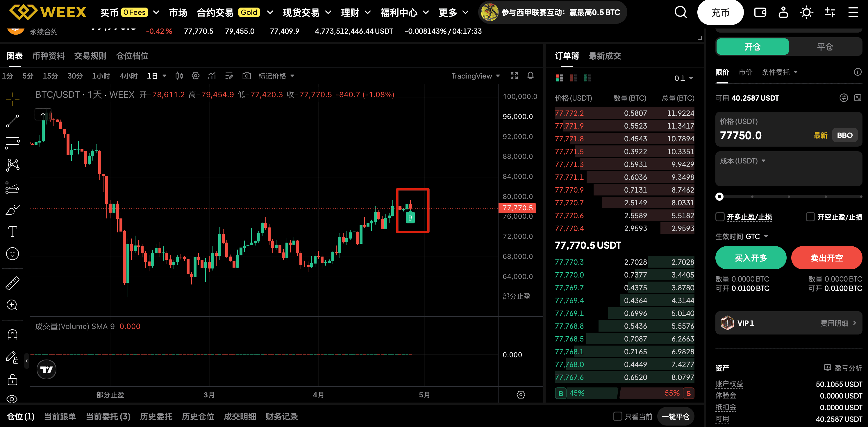The height and width of the screenshot is (427, 868).
Task: Enable short take-profit/stop-loss checkbox
Action: (810, 216)
